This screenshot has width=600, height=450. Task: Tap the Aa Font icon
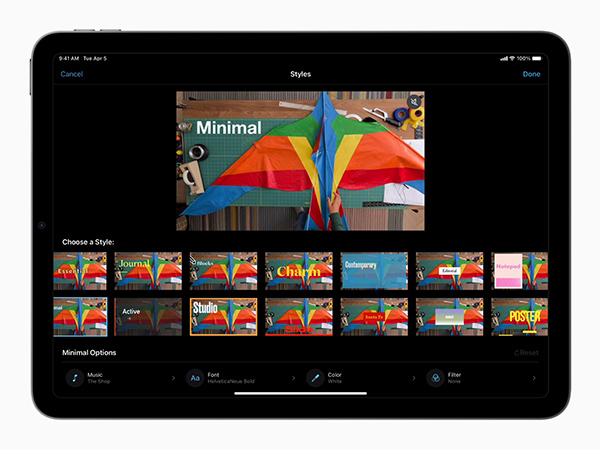[x=195, y=378]
